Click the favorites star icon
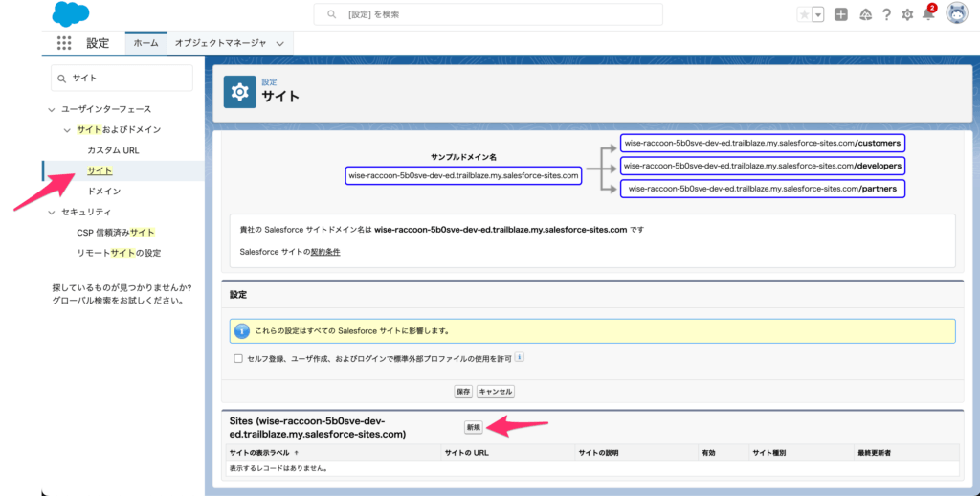 (804, 14)
